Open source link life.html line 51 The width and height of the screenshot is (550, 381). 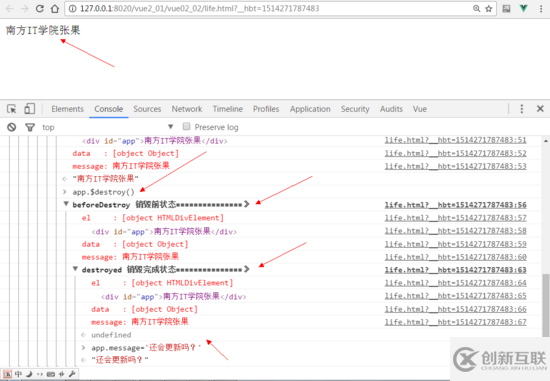point(455,140)
